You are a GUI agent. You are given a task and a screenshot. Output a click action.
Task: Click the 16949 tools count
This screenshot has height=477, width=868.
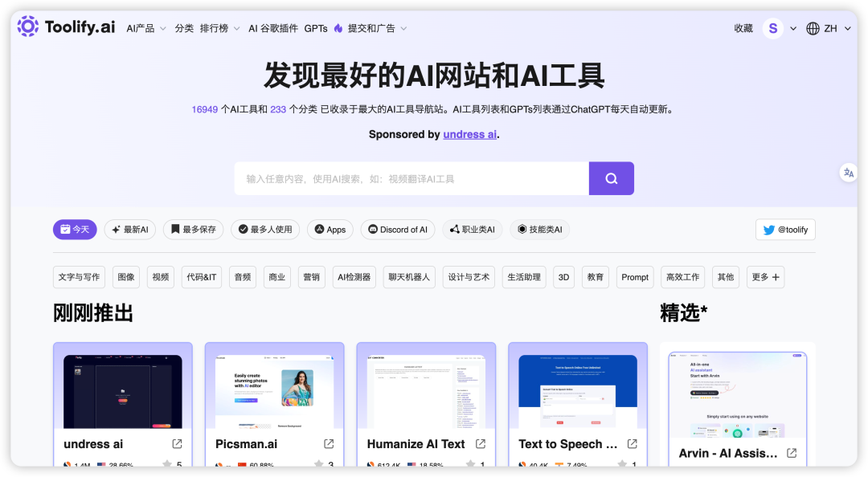204,109
